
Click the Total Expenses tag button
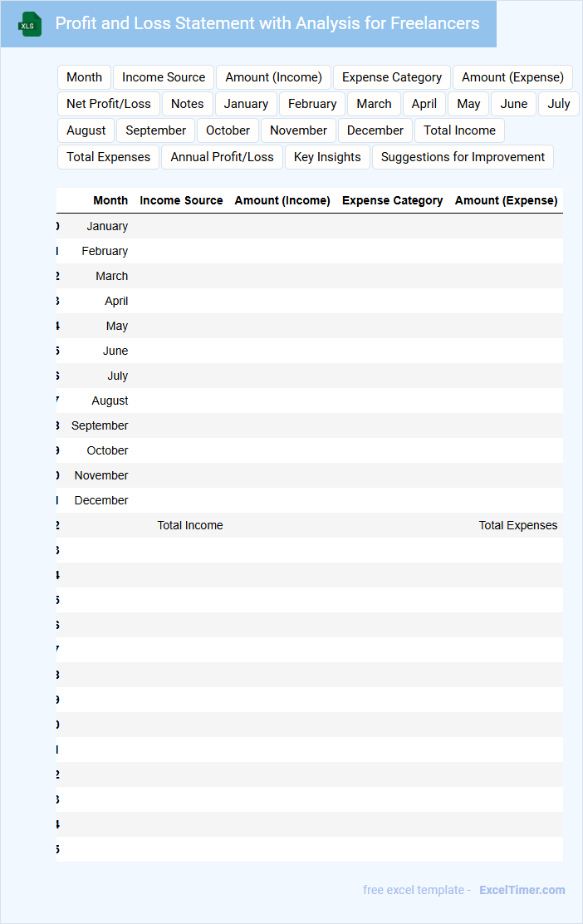tap(108, 157)
